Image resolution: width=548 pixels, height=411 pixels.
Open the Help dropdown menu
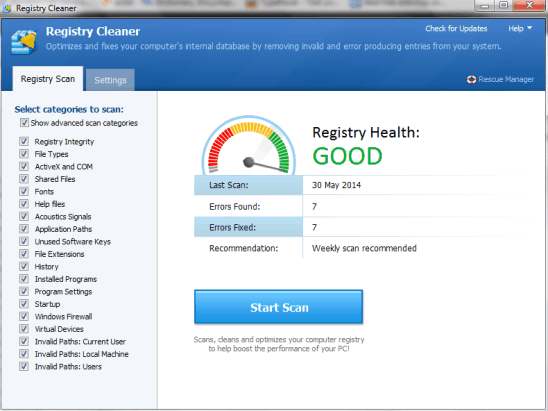520,29
